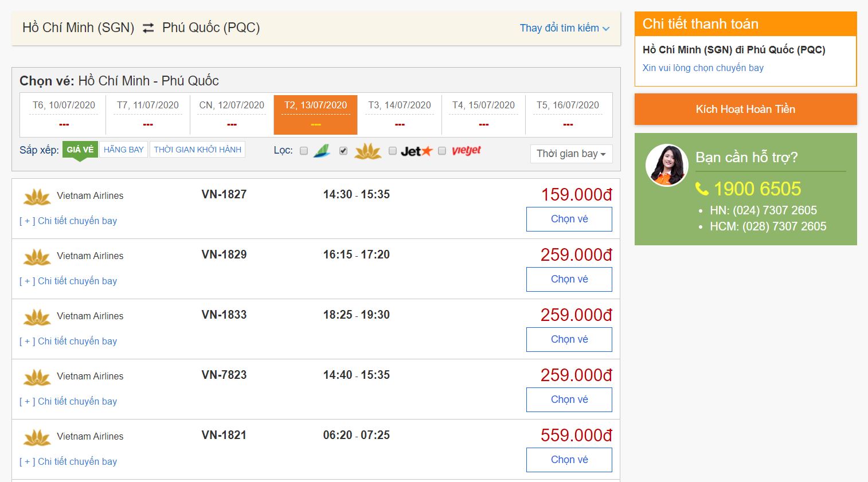868x482 pixels.
Task: Click flight time 16:15 - 17:20
Action: pyautogui.click(x=357, y=254)
